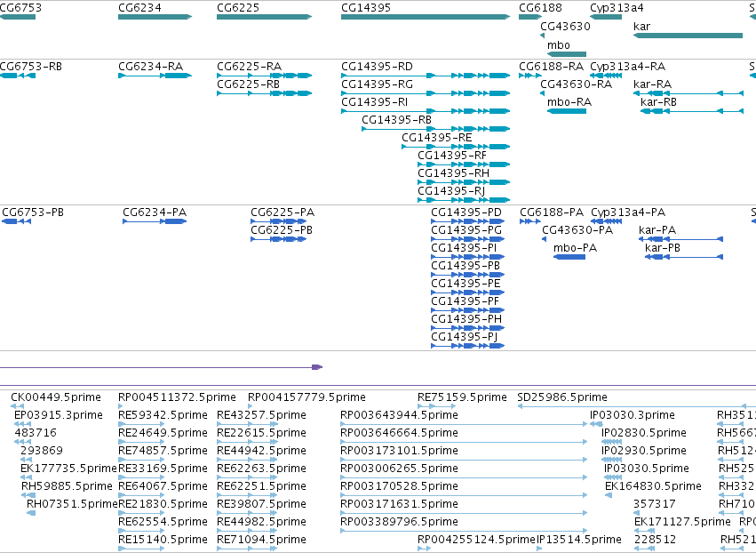756x553 pixels.
Task: Select transcript CG14395-RD label
Action: [x=377, y=66]
